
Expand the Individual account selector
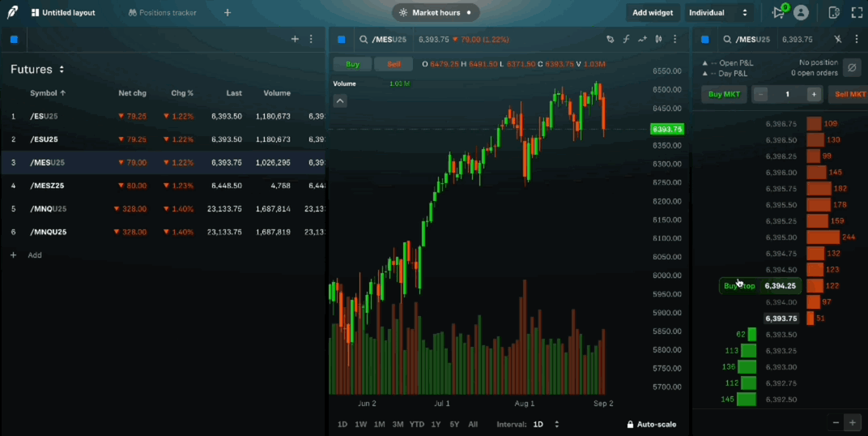718,13
